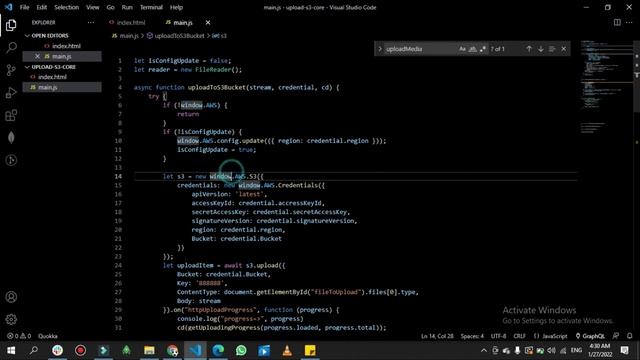Open VLC media player from taskbar

click(x=287, y=350)
